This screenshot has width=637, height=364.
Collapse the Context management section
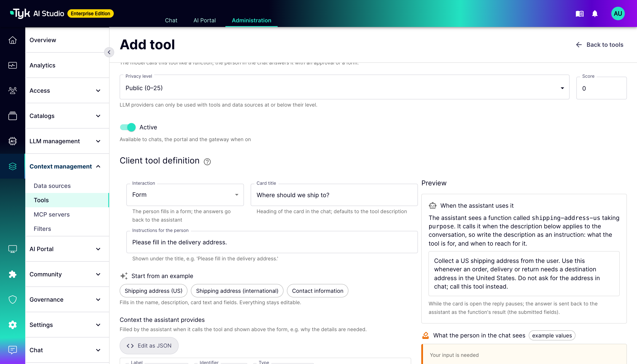click(x=67, y=166)
